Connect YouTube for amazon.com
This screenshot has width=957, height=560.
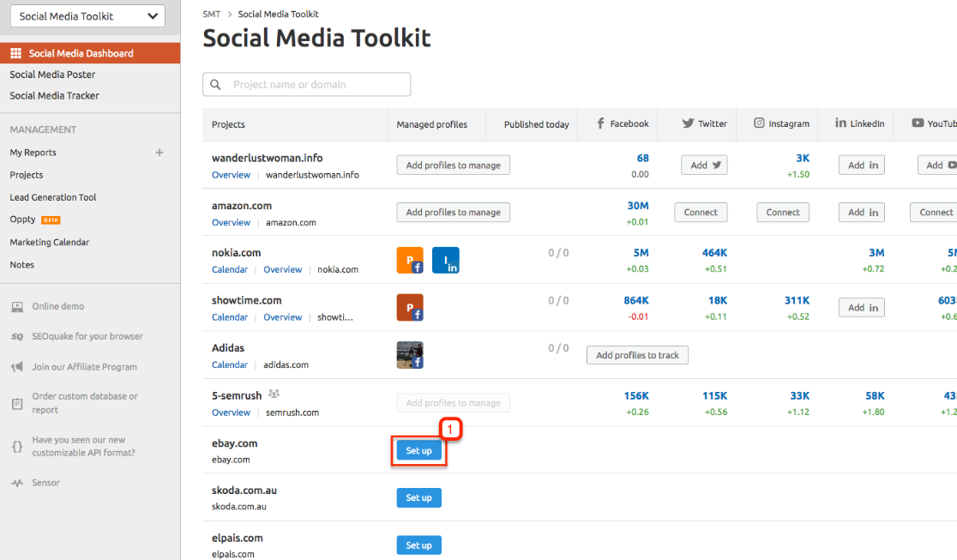click(x=934, y=212)
